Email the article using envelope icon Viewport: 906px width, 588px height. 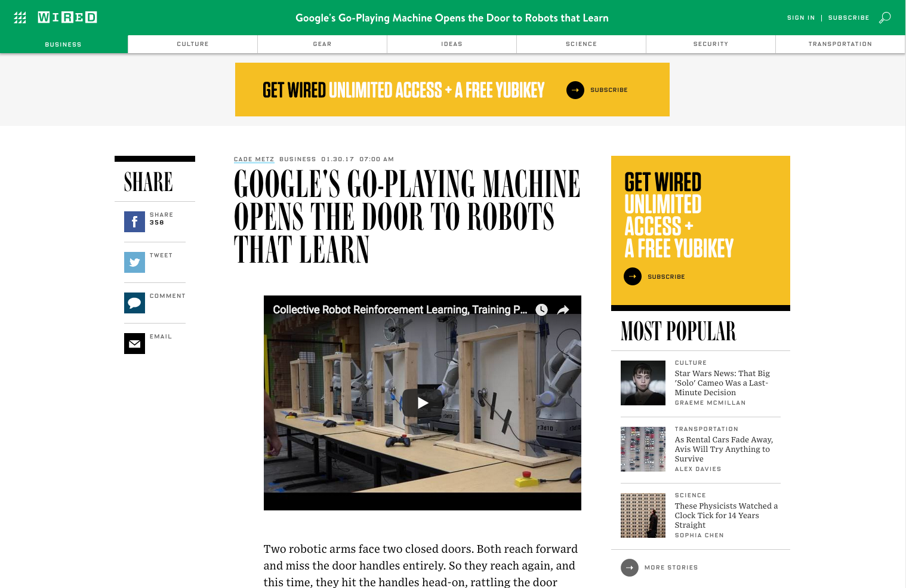click(x=134, y=344)
